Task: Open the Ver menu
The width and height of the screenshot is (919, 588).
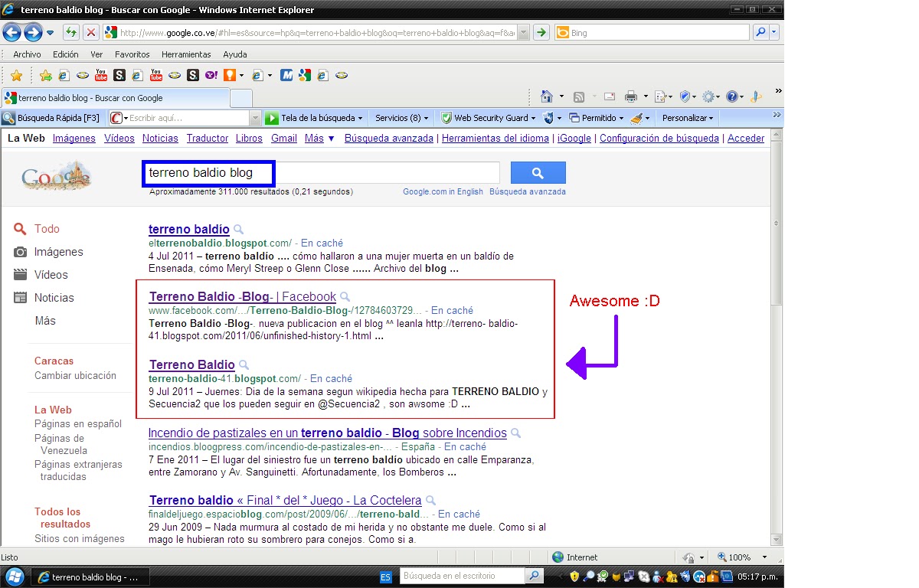Action: pos(96,54)
